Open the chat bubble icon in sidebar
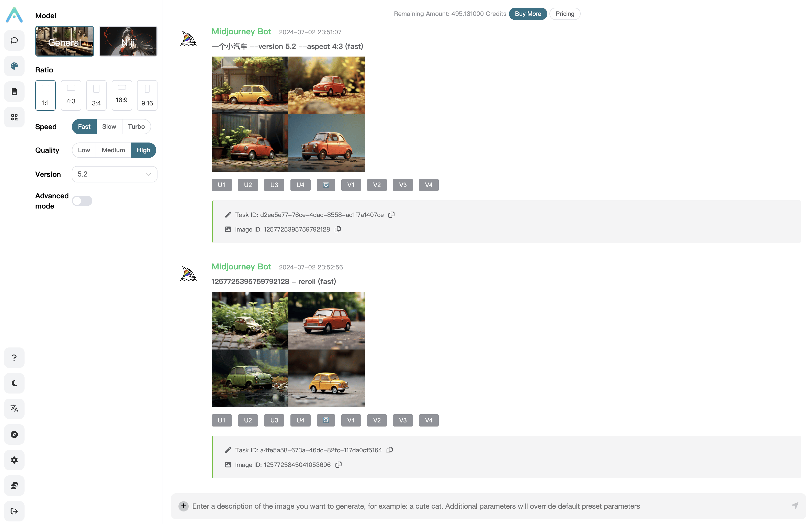The height and width of the screenshot is (524, 812). coord(14,40)
